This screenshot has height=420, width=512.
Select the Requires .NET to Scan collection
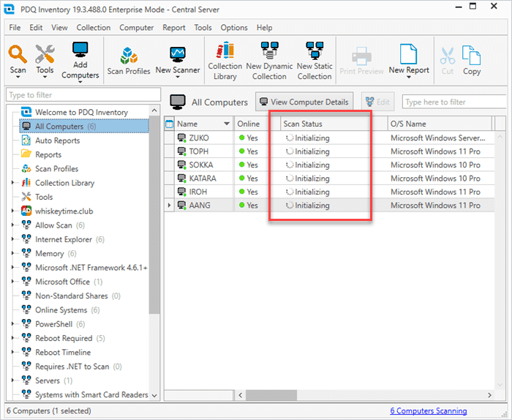click(x=72, y=367)
